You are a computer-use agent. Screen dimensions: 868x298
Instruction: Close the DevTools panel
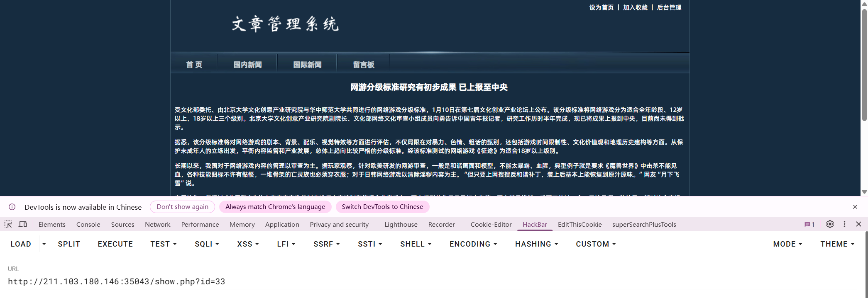coord(858,224)
